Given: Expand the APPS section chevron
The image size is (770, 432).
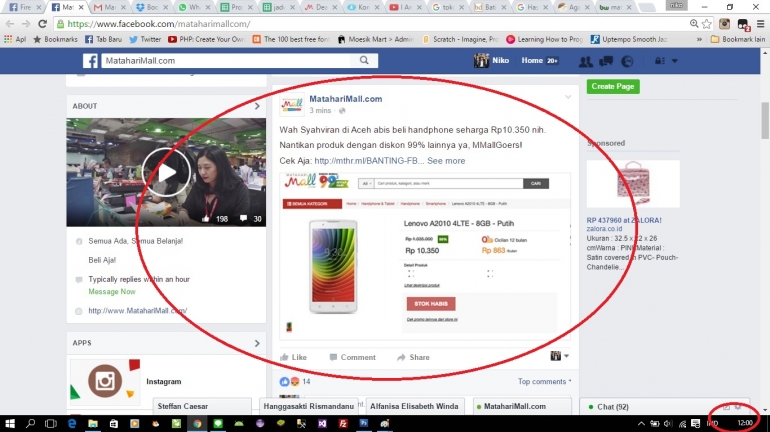Looking at the screenshot, I should click(x=257, y=343).
